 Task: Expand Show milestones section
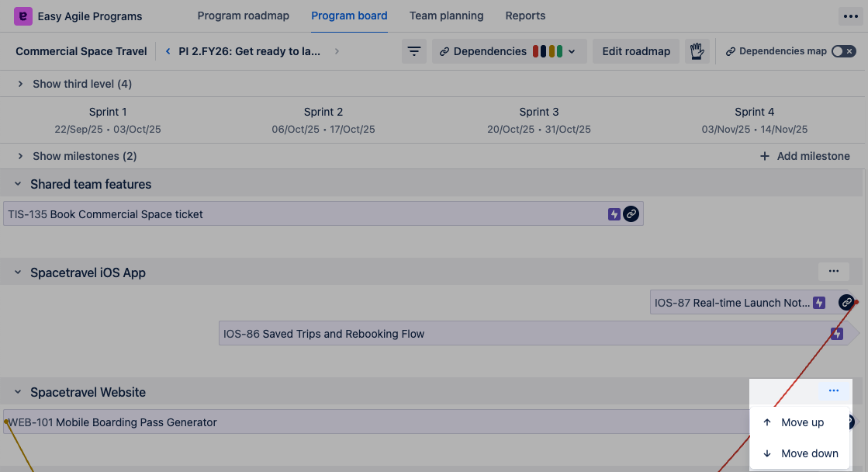(21, 156)
